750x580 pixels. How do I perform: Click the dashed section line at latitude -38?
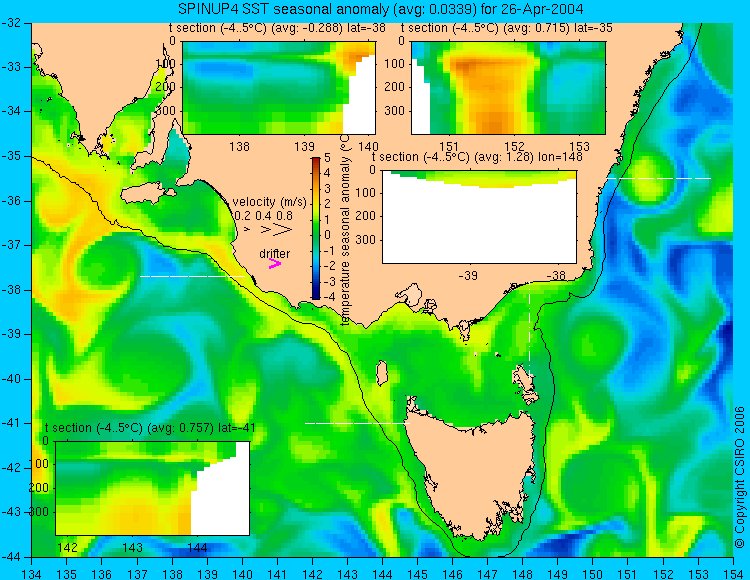point(192,276)
